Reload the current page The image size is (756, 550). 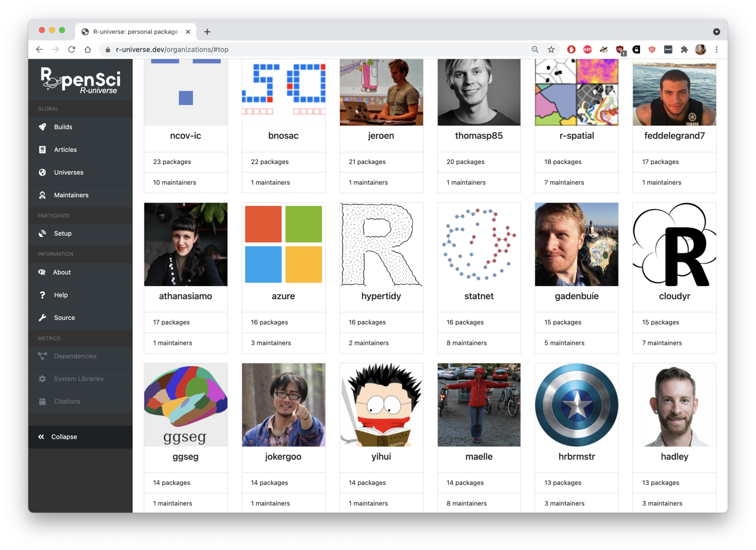(71, 49)
